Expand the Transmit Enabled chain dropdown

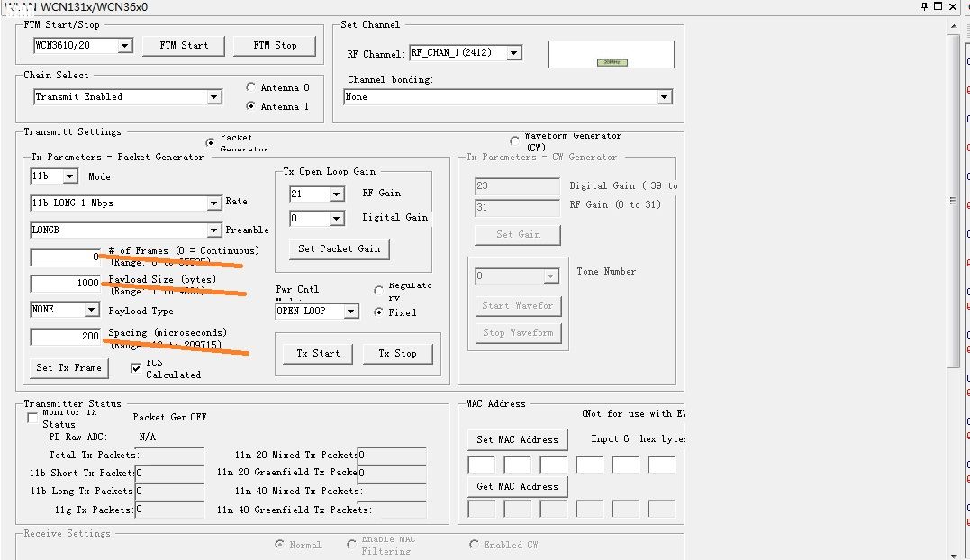[214, 97]
